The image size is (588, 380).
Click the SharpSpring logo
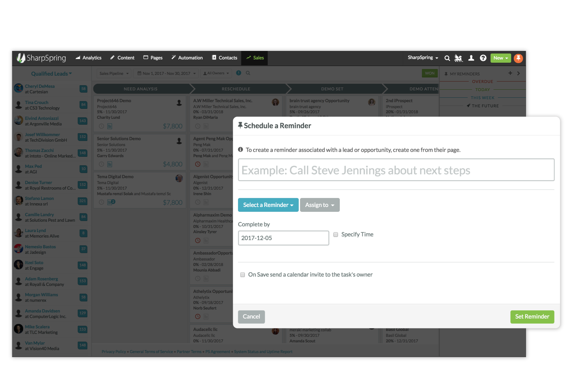click(41, 58)
